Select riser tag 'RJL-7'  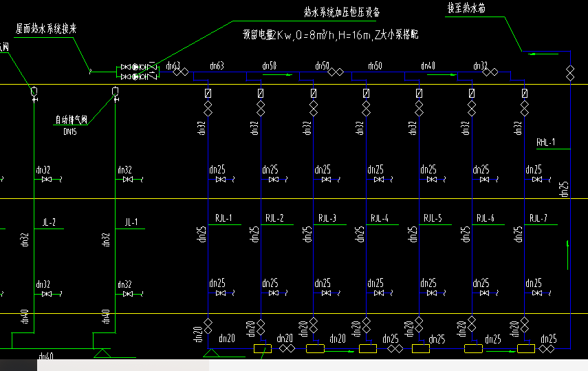pos(538,218)
